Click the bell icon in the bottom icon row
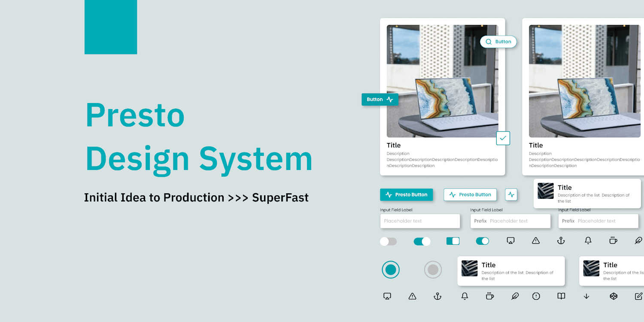The height and width of the screenshot is (322, 644). (465, 296)
